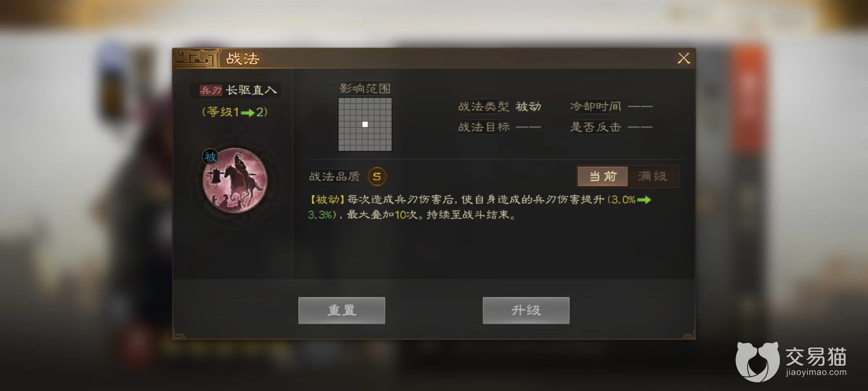The height and width of the screenshot is (391, 868).
Task: Click the 被 passive badge on skill portrait
Action: coord(210,157)
